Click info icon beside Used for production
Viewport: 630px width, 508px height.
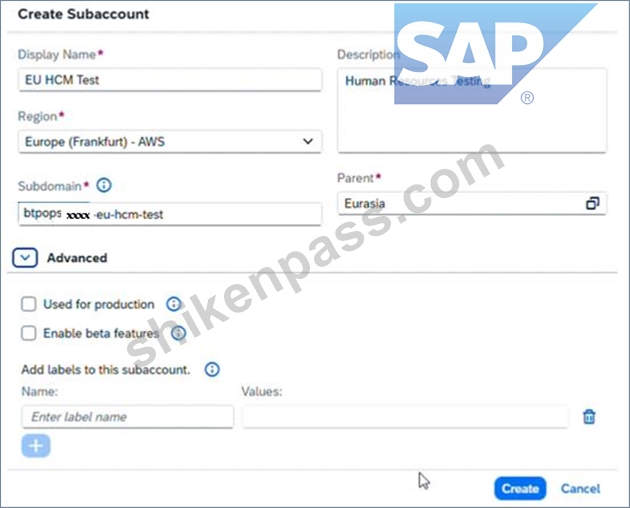[174, 304]
